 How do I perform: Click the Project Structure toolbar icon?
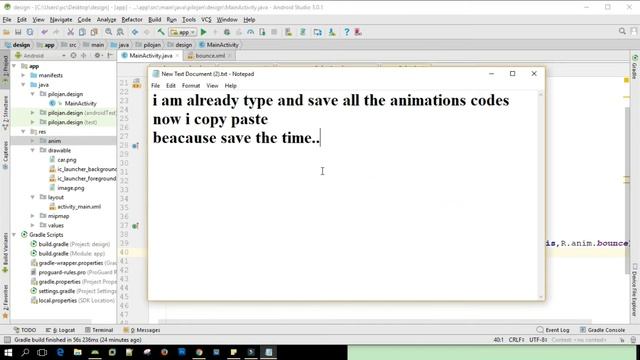coord(318,32)
